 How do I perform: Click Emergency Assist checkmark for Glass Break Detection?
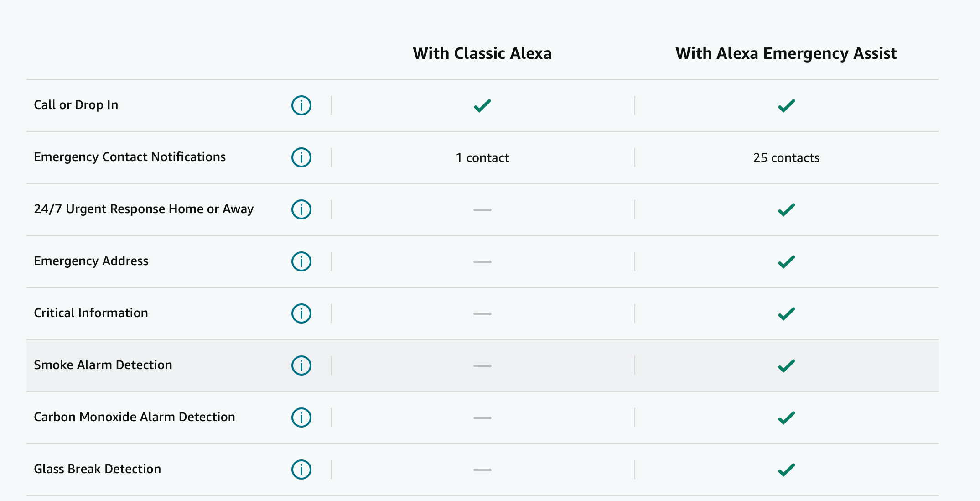(786, 470)
